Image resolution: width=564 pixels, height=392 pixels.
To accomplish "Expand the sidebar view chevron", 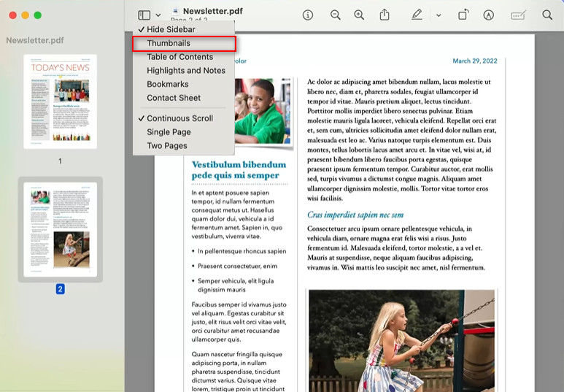I will click(158, 15).
